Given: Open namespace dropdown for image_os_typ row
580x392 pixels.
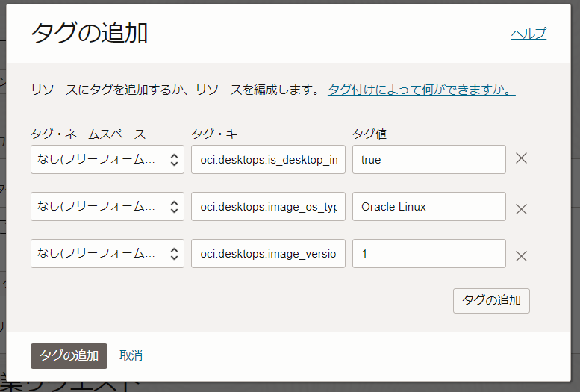Looking at the screenshot, I should [x=107, y=207].
